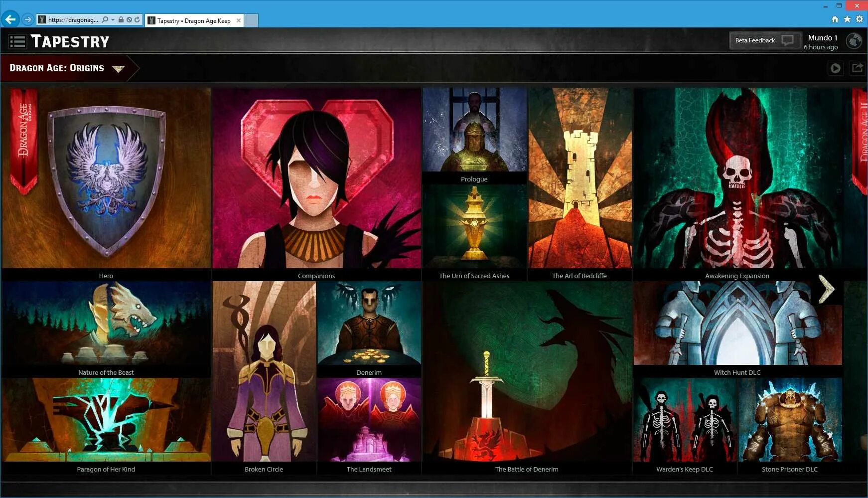This screenshot has width=868, height=498.
Task: Open the Companions tile
Action: point(316,184)
